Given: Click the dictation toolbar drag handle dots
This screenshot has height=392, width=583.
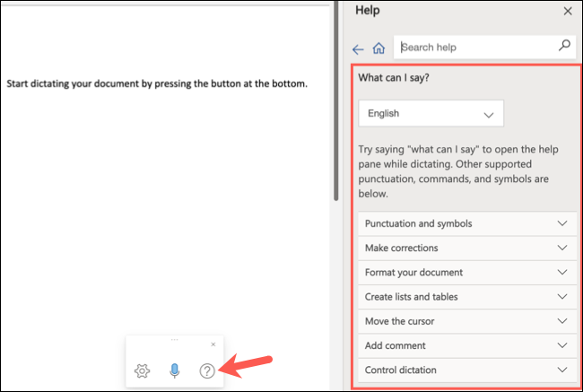Looking at the screenshot, I should tap(174, 341).
